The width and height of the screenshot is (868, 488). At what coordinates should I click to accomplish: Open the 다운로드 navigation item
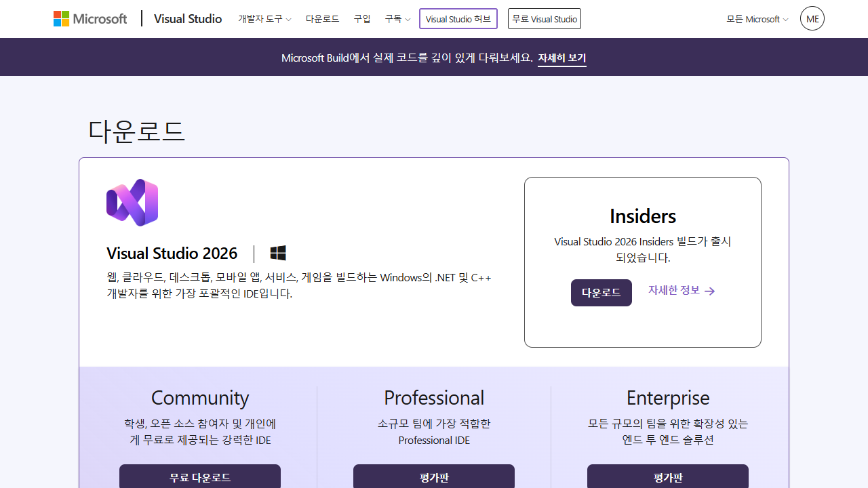pyautogui.click(x=322, y=19)
